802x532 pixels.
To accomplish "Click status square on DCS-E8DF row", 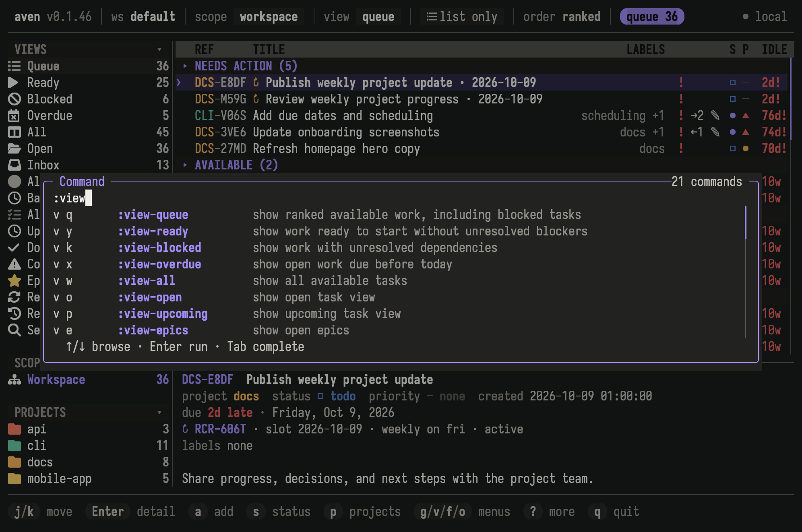I will point(733,82).
